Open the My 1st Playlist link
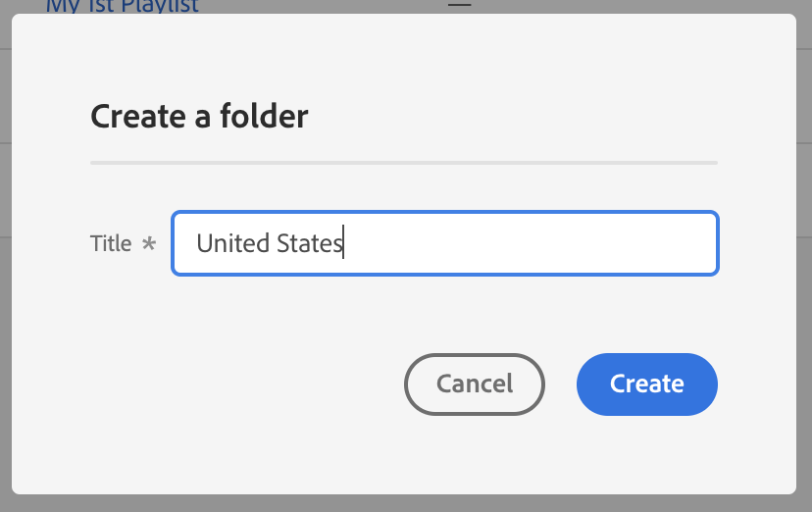This screenshot has height=512, width=812. coord(122,7)
